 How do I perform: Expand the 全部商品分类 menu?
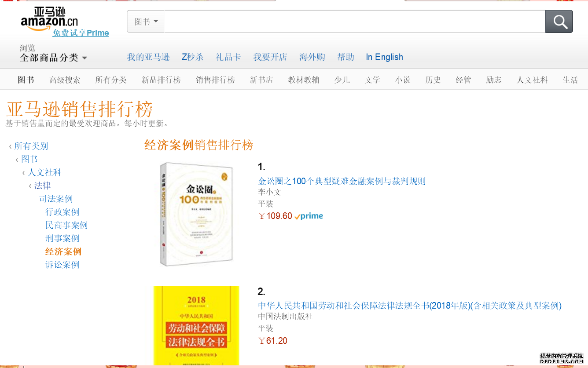pyautogui.click(x=53, y=58)
